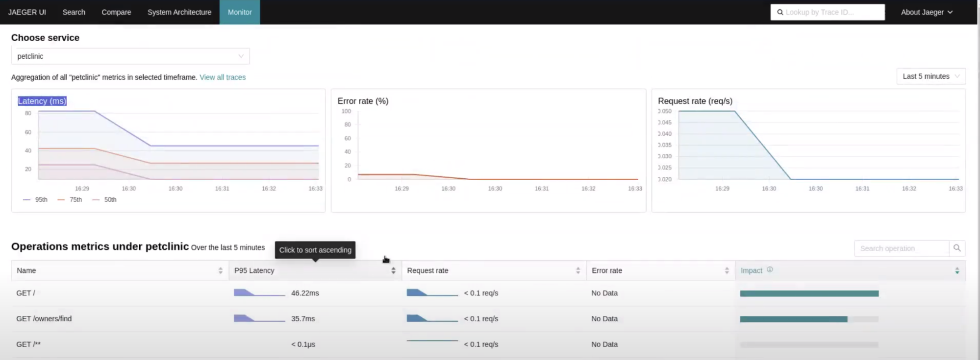Click Impact column sort arrows
The height and width of the screenshot is (360, 980).
click(x=957, y=270)
